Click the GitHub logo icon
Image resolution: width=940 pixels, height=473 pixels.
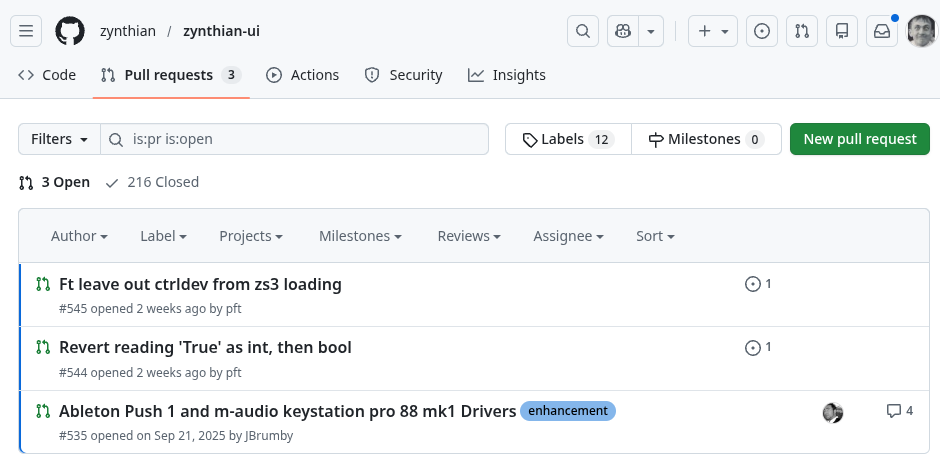[70, 31]
